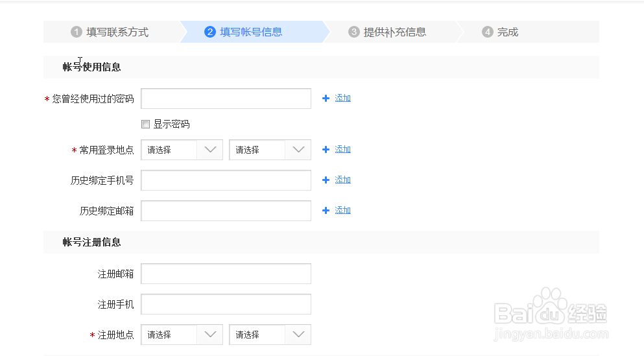Click step 1 circle number icon
The height and width of the screenshot is (356, 644).
pyautogui.click(x=77, y=32)
